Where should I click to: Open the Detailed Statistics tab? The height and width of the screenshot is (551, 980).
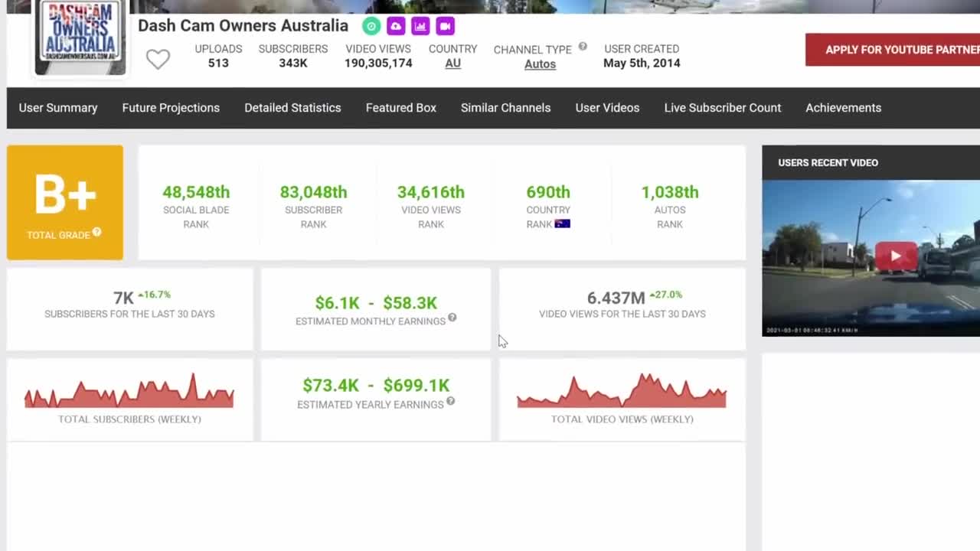coord(292,108)
